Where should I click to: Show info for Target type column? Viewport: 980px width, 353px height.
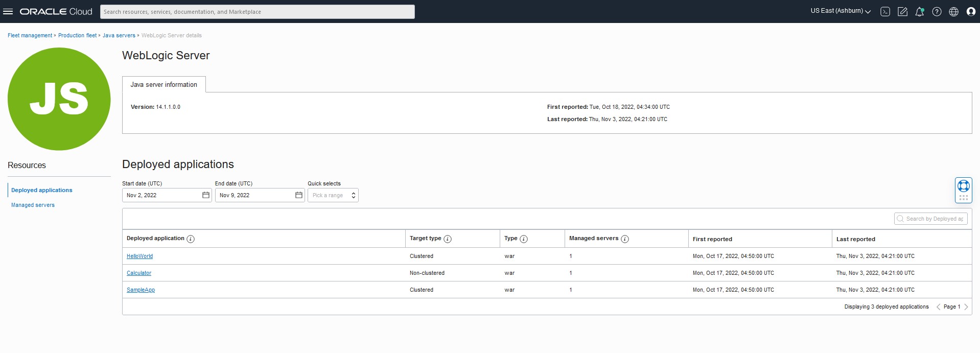click(448, 239)
